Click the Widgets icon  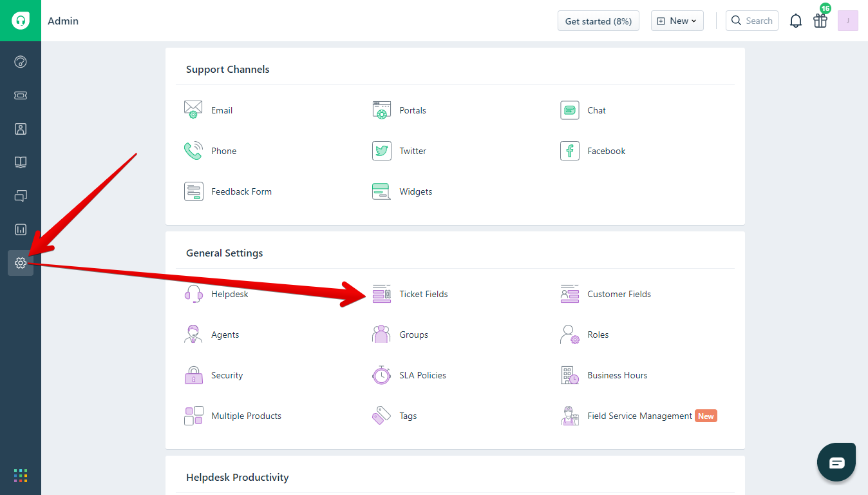[x=382, y=191]
